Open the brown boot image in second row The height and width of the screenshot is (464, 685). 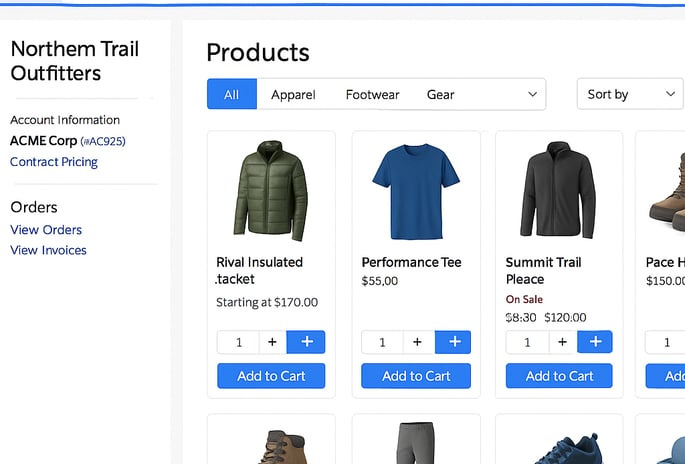(x=283, y=447)
